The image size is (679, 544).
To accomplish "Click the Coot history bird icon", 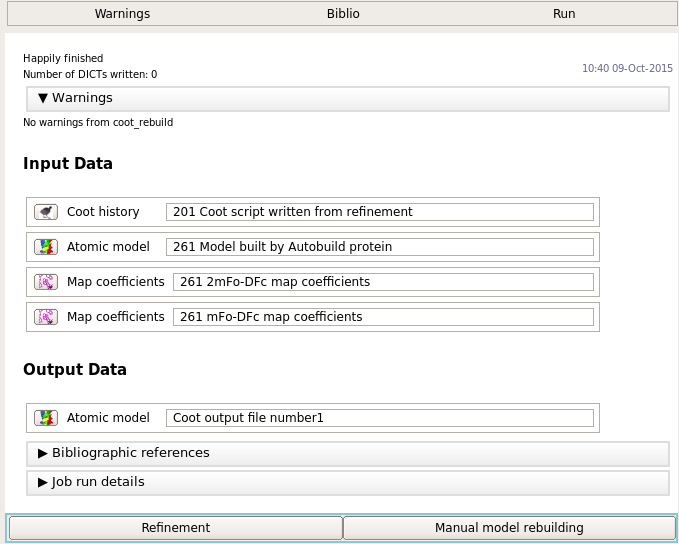I will click(x=45, y=212).
